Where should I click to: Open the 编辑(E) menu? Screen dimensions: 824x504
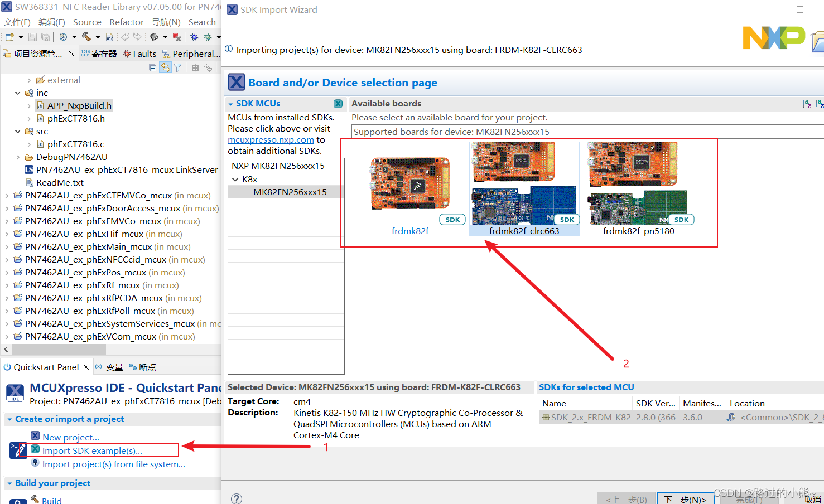click(x=52, y=22)
